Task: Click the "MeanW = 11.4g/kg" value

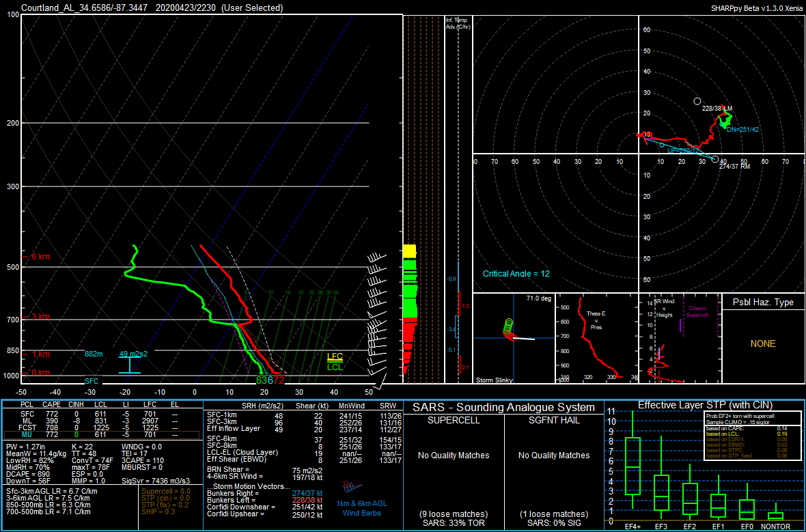Action: coord(36,453)
